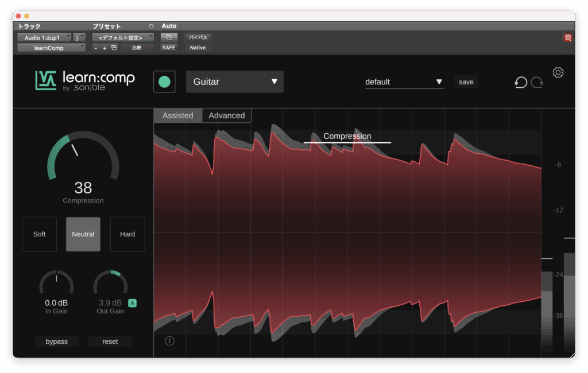
Task: Click the save preset button
Action: click(x=466, y=82)
